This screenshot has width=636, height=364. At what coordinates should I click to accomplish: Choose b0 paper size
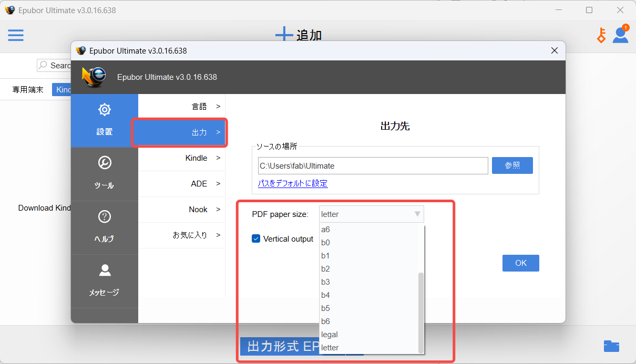coord(368,243)
